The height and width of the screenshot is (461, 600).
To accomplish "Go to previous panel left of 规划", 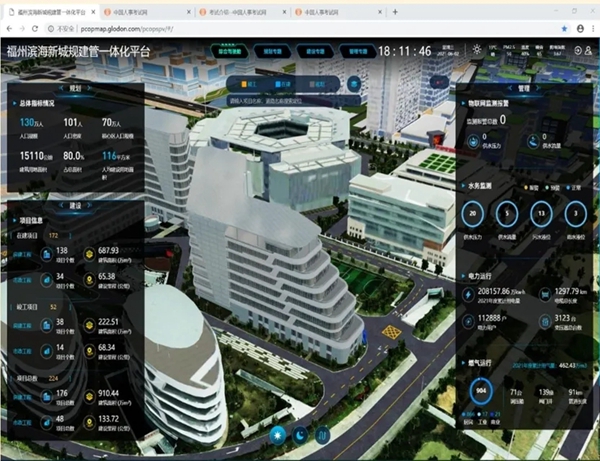I will tap(61, 88).
